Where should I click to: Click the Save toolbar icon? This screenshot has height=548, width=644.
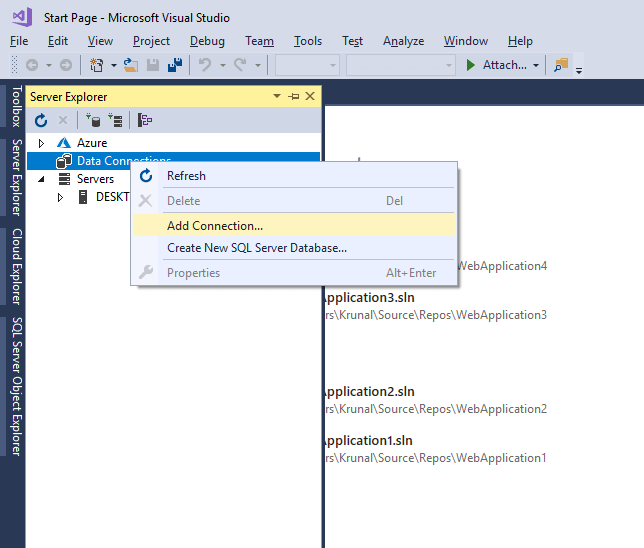153,65
